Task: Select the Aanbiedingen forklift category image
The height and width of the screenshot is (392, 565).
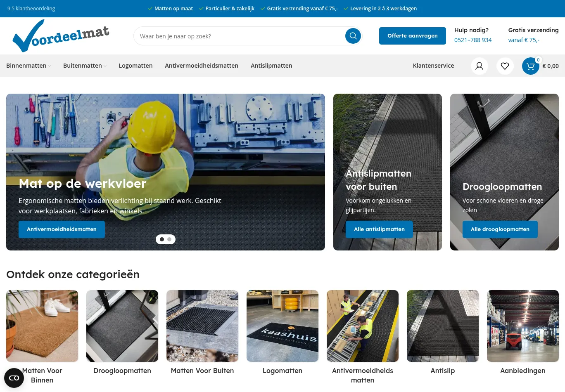Action: (x=523, y=326)
